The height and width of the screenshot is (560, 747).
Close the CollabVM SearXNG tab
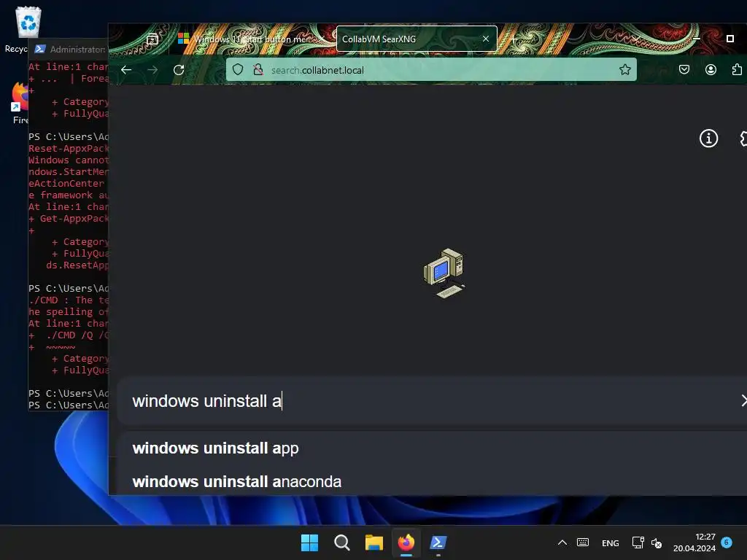(x=485, y=39)
